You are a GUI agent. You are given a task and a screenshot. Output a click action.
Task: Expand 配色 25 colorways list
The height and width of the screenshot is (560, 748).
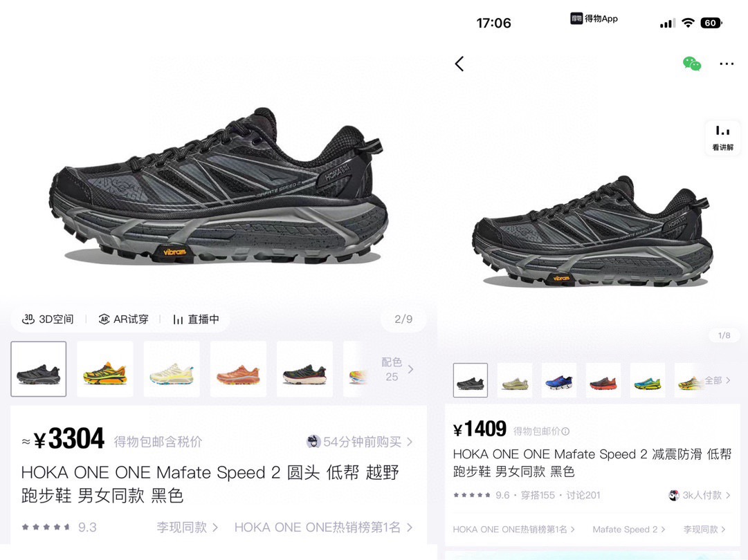pos(397,369)
